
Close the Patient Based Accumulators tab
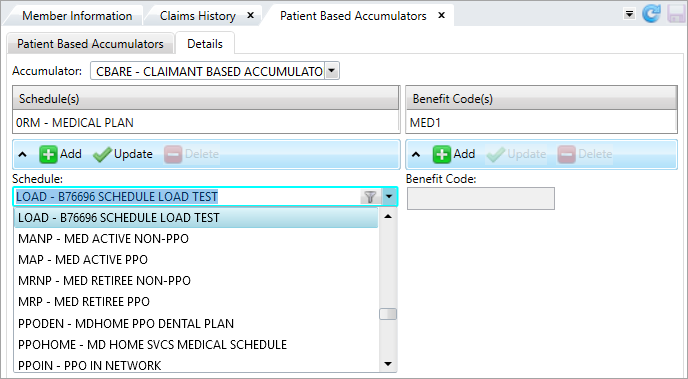pyautogui.click(x=441, y=15)
